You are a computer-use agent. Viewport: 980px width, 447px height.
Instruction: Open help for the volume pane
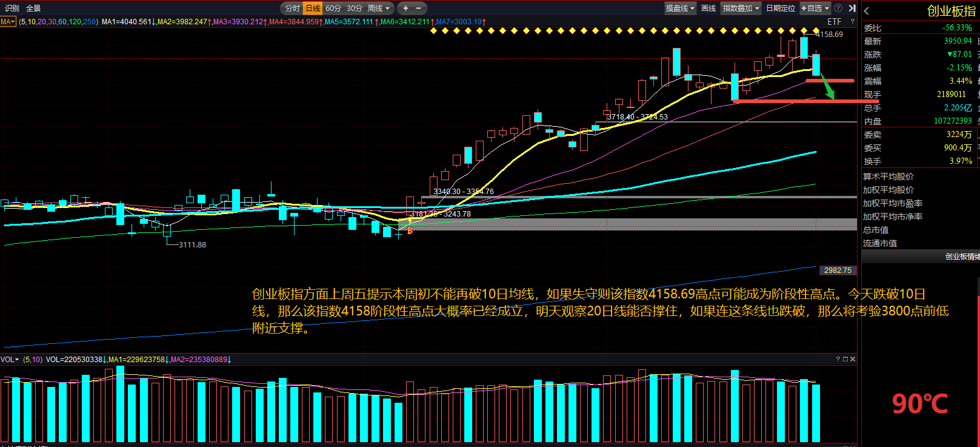838,359
